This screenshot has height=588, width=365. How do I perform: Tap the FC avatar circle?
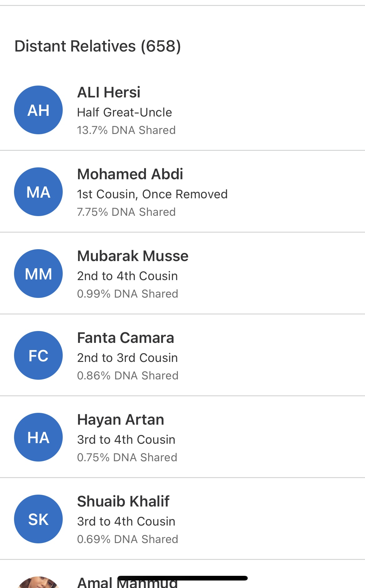38,355
